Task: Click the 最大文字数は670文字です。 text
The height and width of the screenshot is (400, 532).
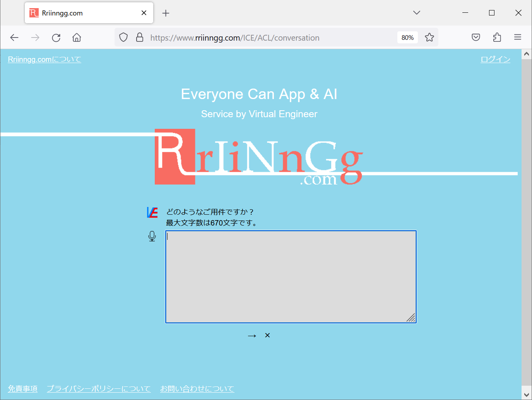Action: (212, 223)
